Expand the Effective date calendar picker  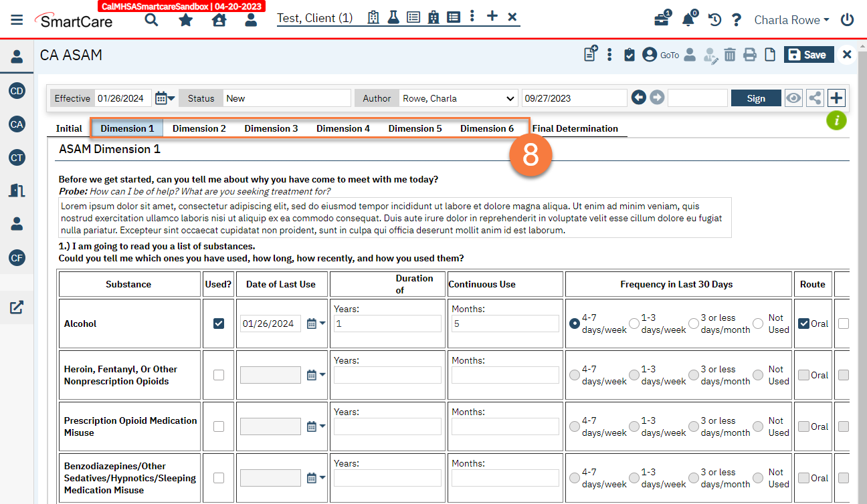165,98
